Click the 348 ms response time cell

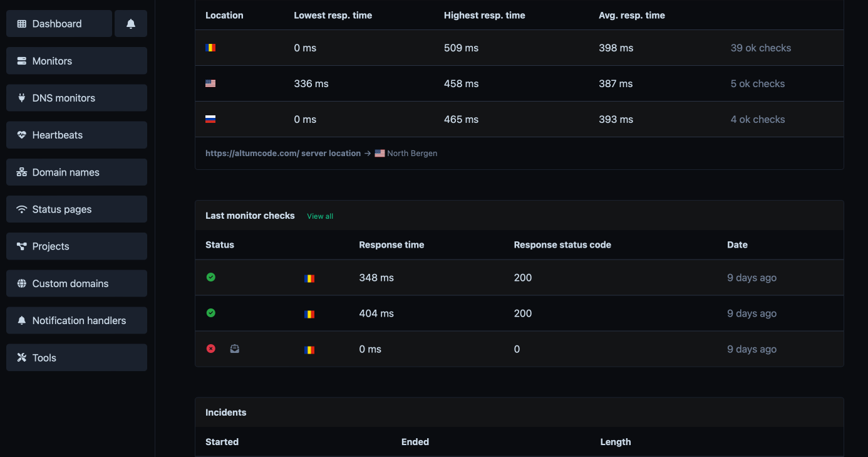pos(376,278)
